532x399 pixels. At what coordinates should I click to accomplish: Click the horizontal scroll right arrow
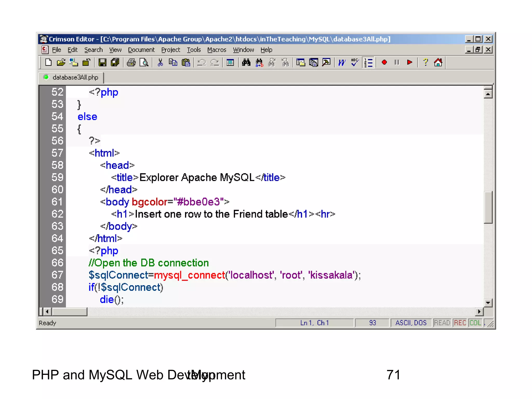(479, 311)
